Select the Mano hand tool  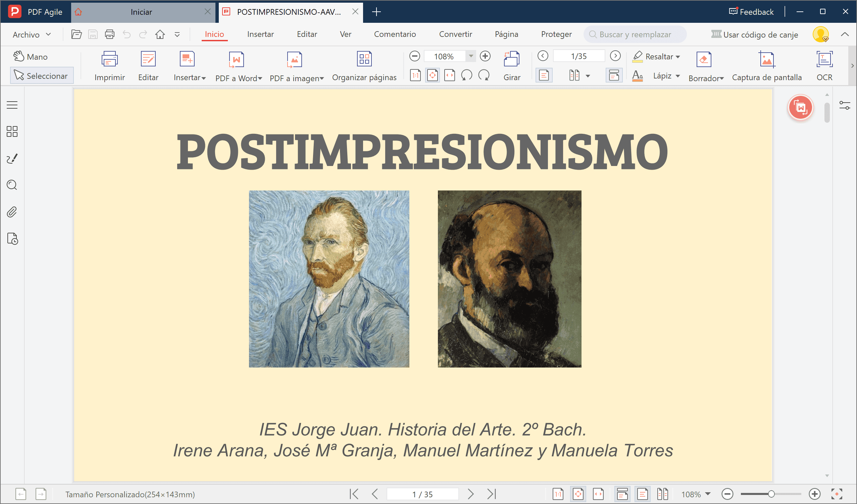click(31, 56)
